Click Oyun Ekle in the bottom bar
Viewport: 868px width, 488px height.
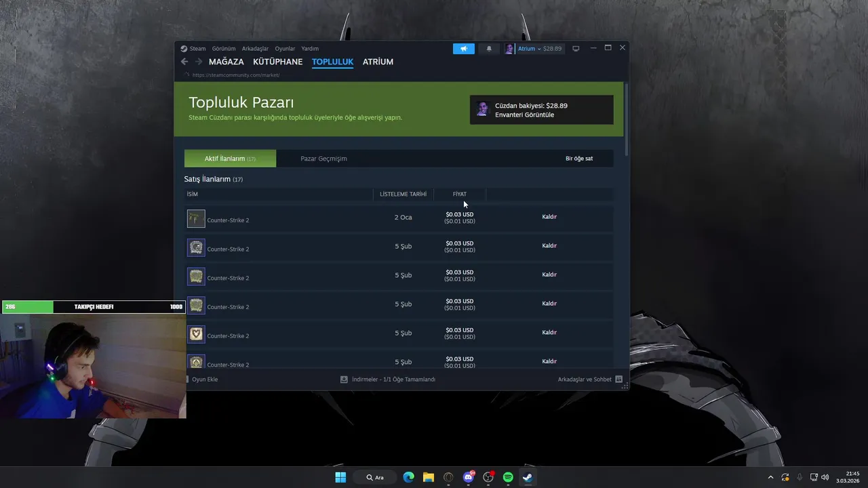(x=205, y=380)
